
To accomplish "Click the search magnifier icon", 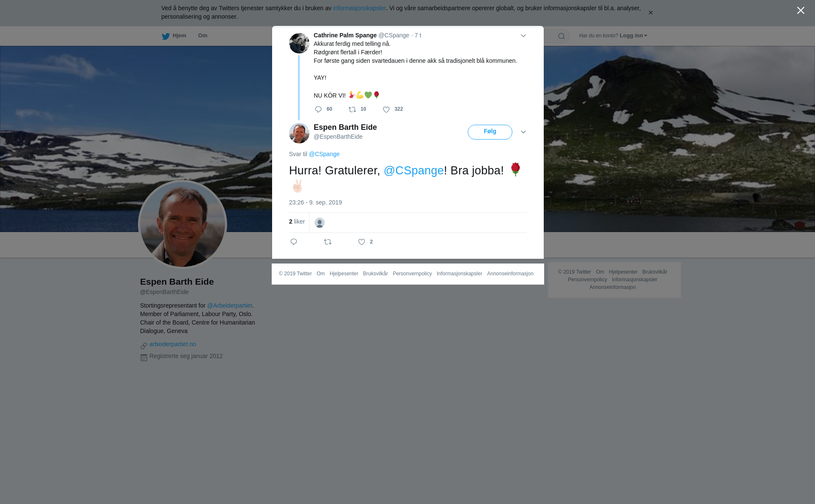I will click(x=562, y=36).
